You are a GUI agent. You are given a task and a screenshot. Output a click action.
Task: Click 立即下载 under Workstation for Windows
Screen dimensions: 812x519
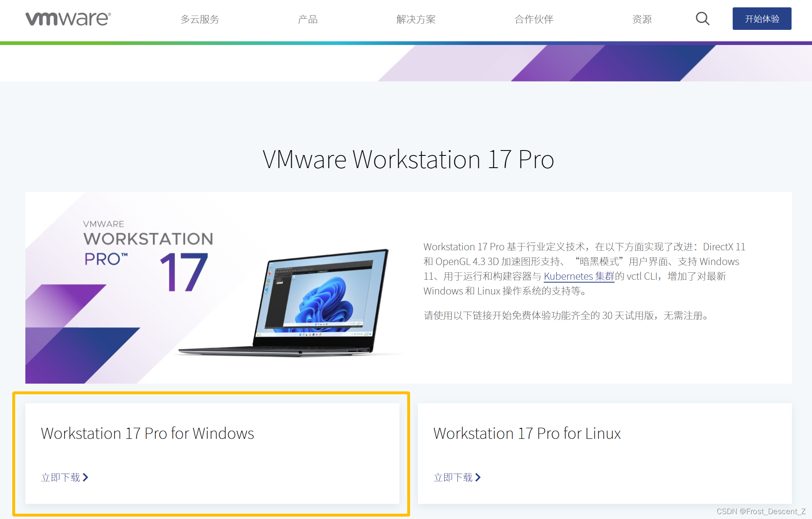[x=61, y=477]
